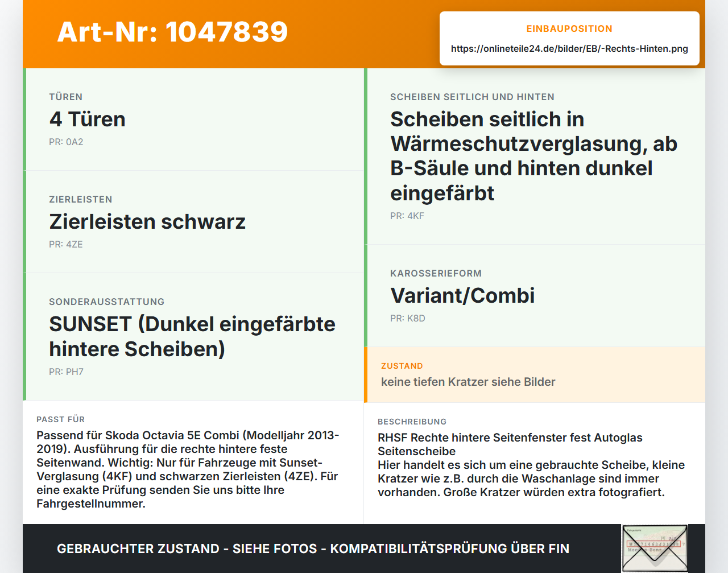728x573 pixels.
Task: Select the SUNSET Sonderausstattung text
Action: [x=192, y=336]
